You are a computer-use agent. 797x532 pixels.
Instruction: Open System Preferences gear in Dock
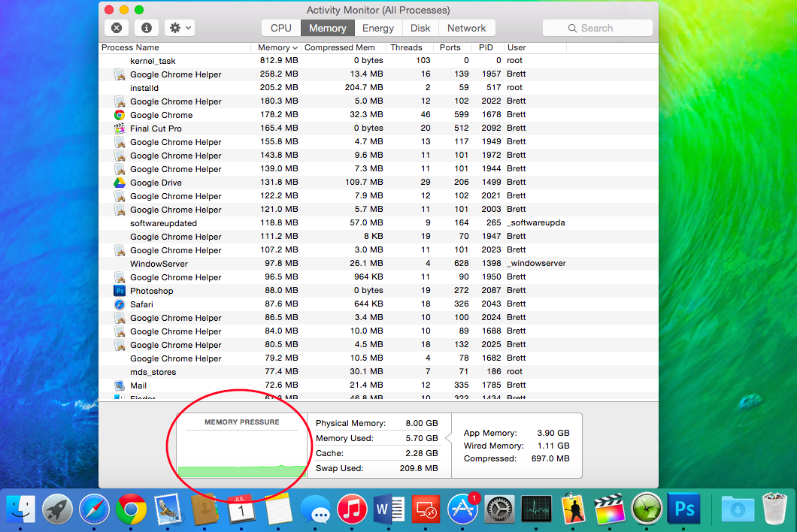(x=499, y=509)
